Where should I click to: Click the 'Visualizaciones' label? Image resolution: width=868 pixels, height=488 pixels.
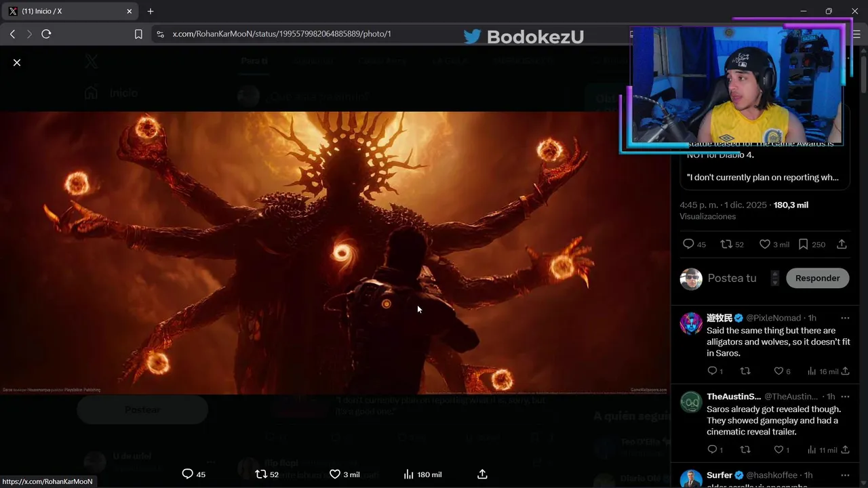pyautogui.click(x=707, y=216)
